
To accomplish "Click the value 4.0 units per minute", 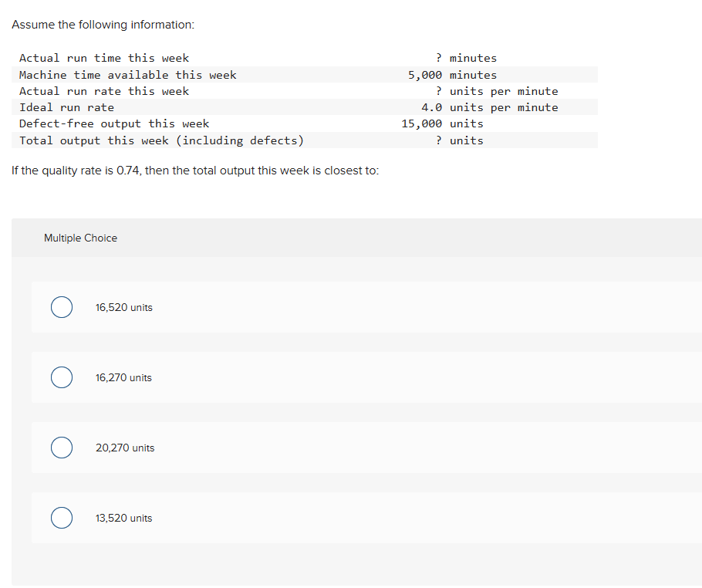I will click(x=491, y=107).
